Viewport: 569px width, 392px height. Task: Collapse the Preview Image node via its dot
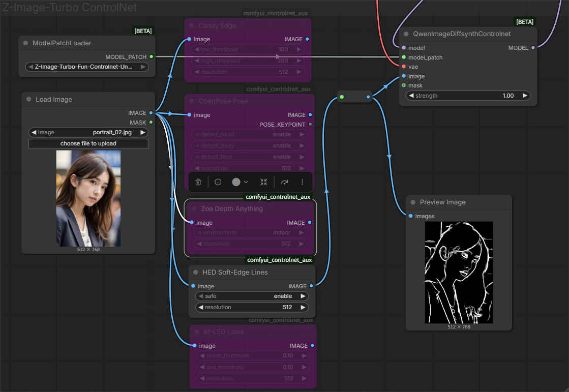[x=413, y=202]
